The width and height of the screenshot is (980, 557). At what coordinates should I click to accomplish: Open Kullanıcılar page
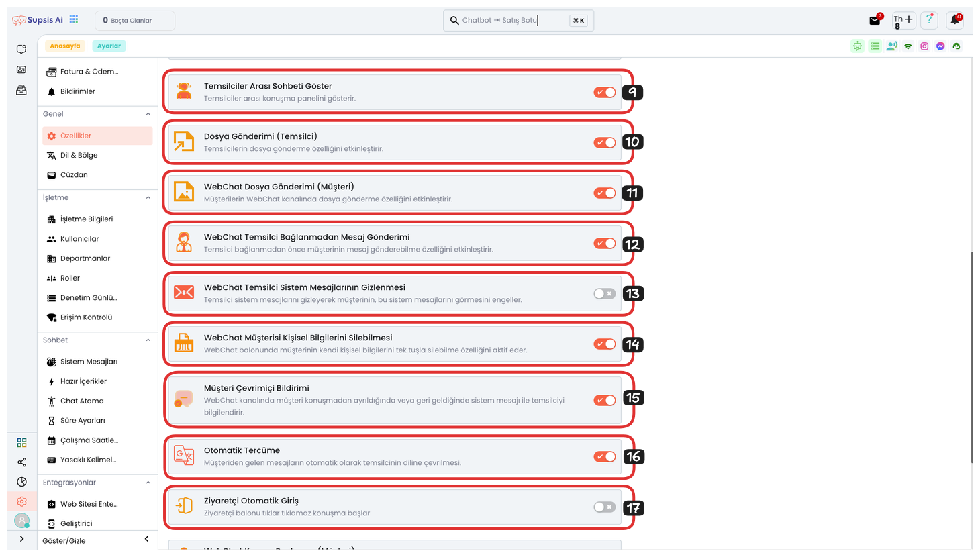[x=97, y=239]
